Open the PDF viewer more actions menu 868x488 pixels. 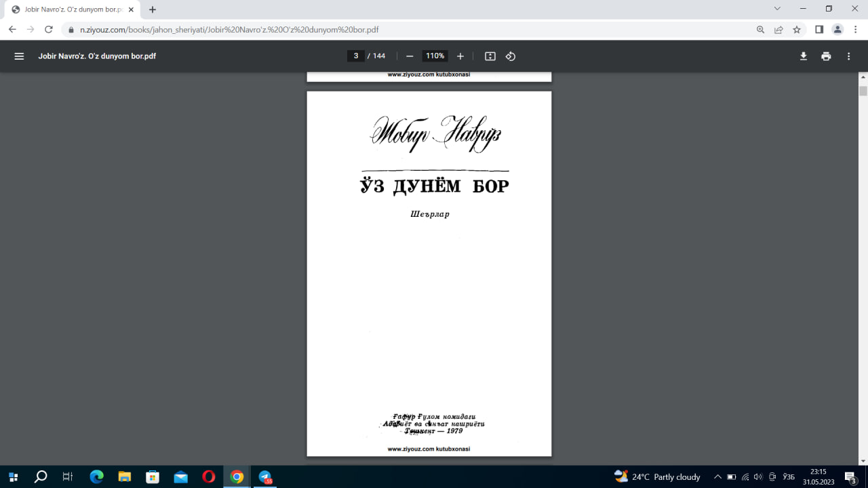[848, 56]
